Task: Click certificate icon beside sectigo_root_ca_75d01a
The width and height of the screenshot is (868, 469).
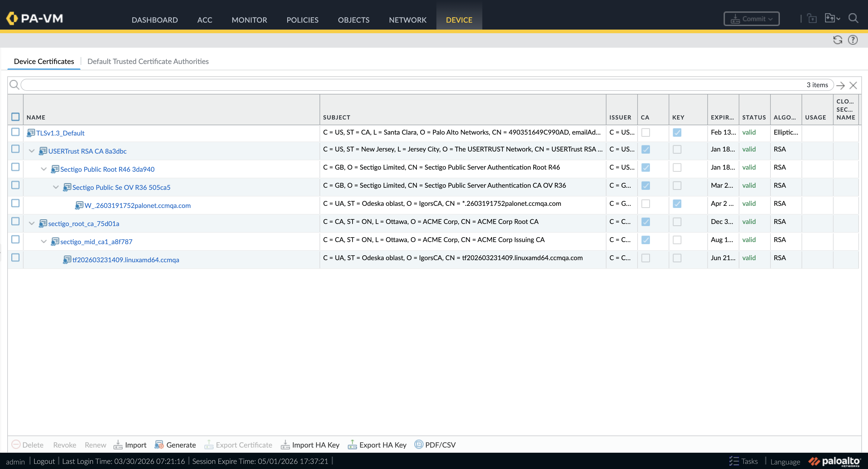Action: [x=43, y=224]
